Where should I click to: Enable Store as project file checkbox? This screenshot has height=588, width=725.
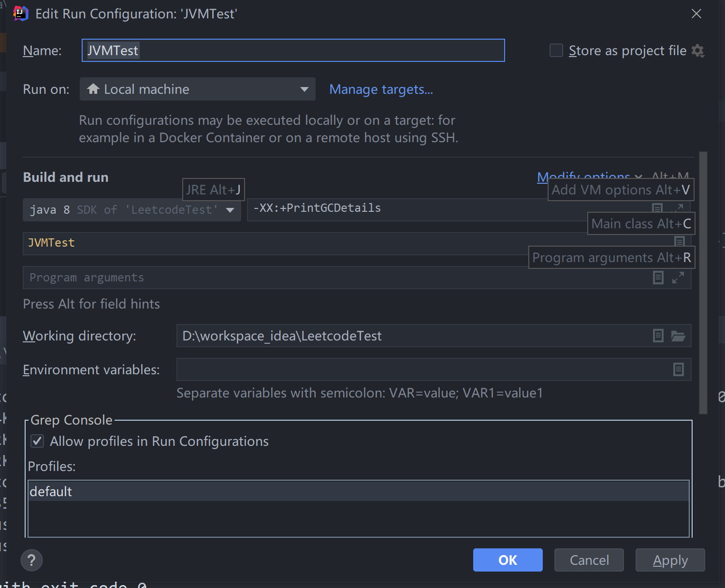556,51
